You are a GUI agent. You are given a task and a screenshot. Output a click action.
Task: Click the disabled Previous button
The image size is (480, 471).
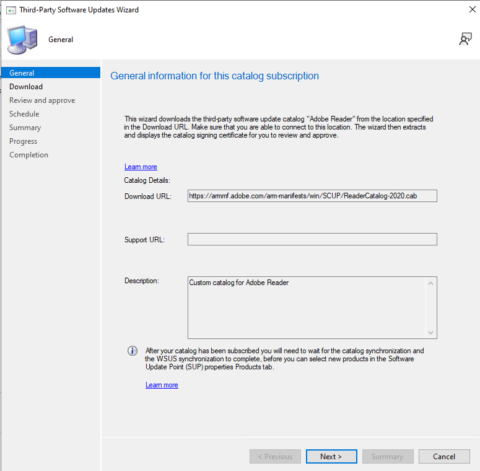click(x=275, y=456)
